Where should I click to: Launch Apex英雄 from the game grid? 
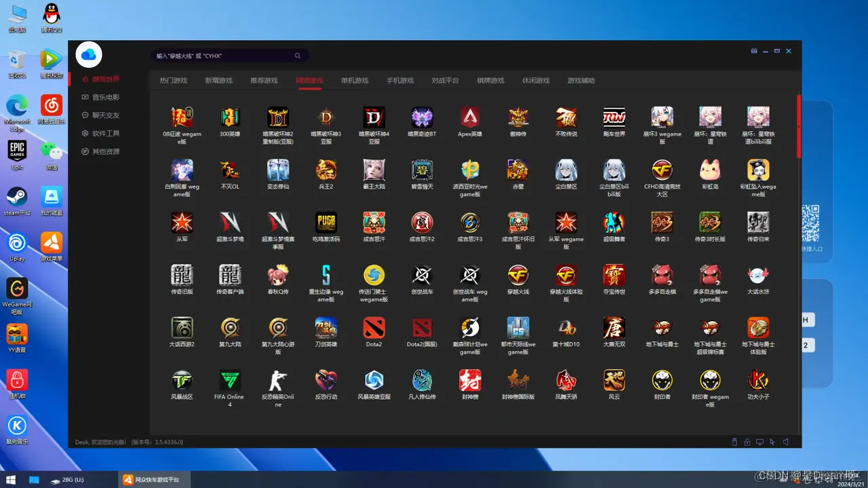[469, 117]
